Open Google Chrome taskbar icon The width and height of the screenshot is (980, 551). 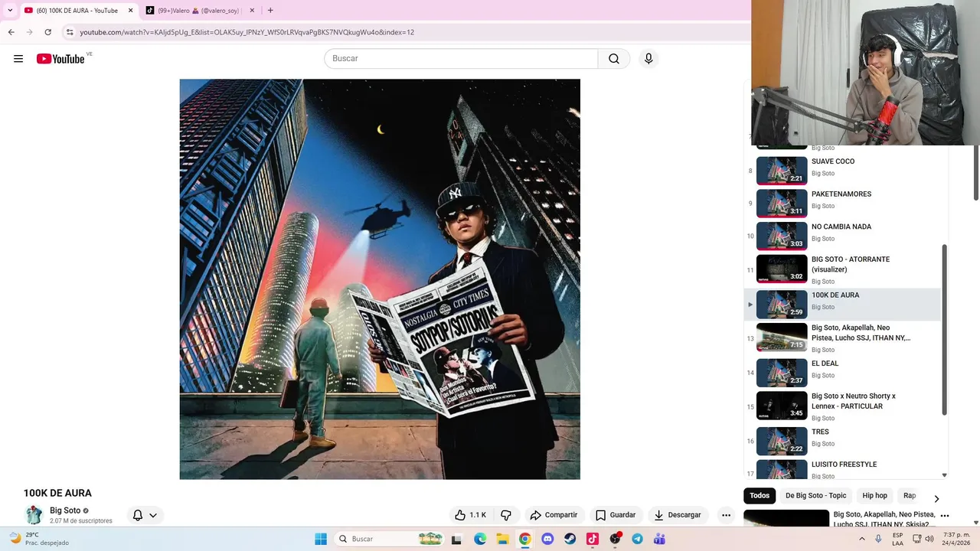coord(524,539)
